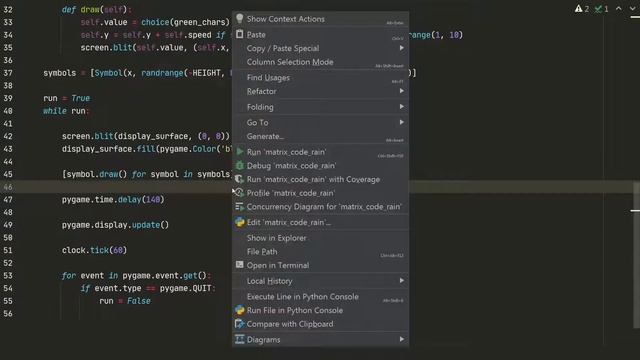
Task: Click line number 39 in gutter
Action: 8,98
